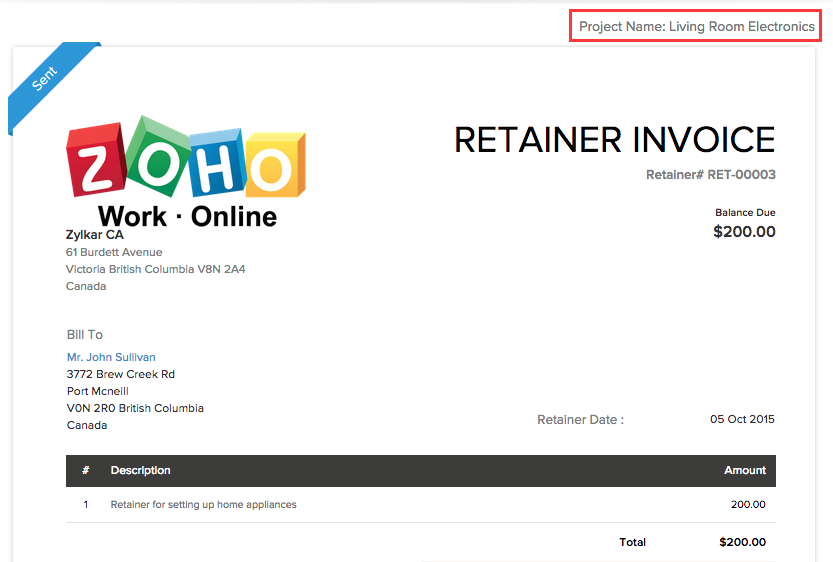The height and width of the screenshot is (562, 833).
Task: Select the V0N 2R0 British Columbia line
Action: 135,408
